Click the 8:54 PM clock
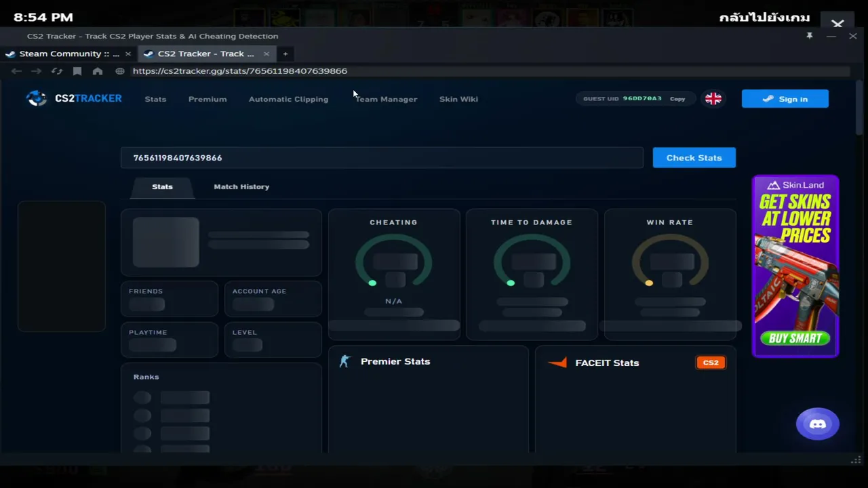The width and height of the screenshot is (868, 488). click(43, 18)
